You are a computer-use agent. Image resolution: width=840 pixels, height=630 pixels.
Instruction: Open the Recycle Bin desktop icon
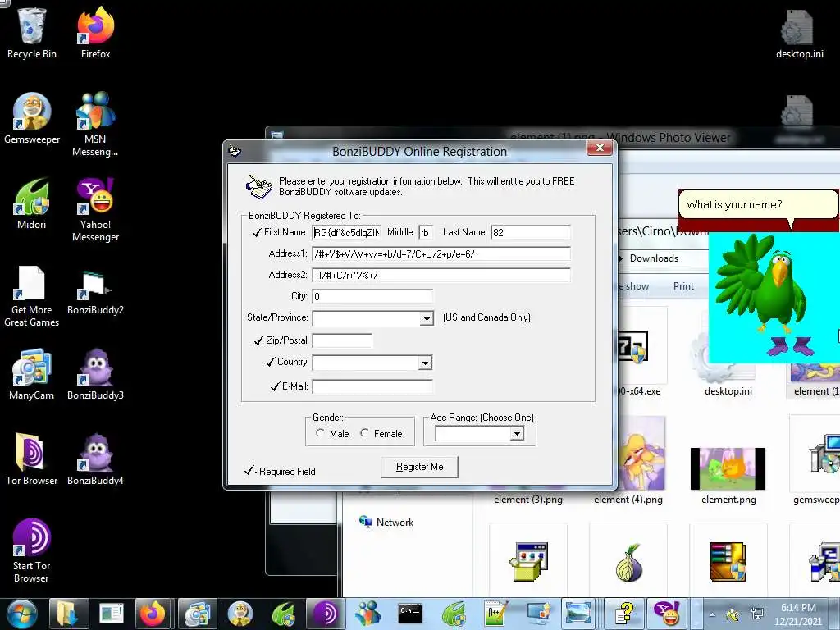tap(32, 32)
